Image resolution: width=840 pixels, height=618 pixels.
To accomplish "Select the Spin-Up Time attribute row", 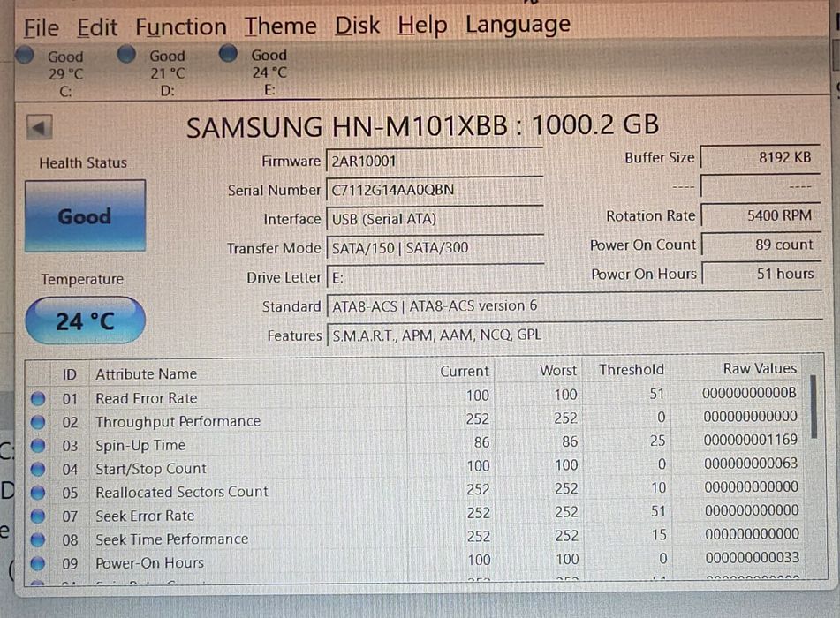I will (413, 443).
